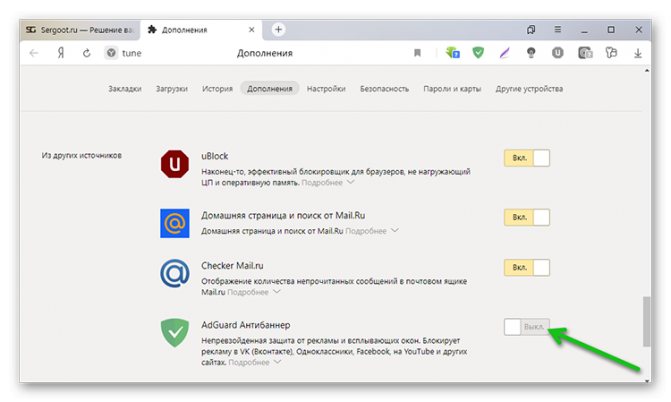
Task: Click the purple feather toolbar icon
Action: coord(505,53)
